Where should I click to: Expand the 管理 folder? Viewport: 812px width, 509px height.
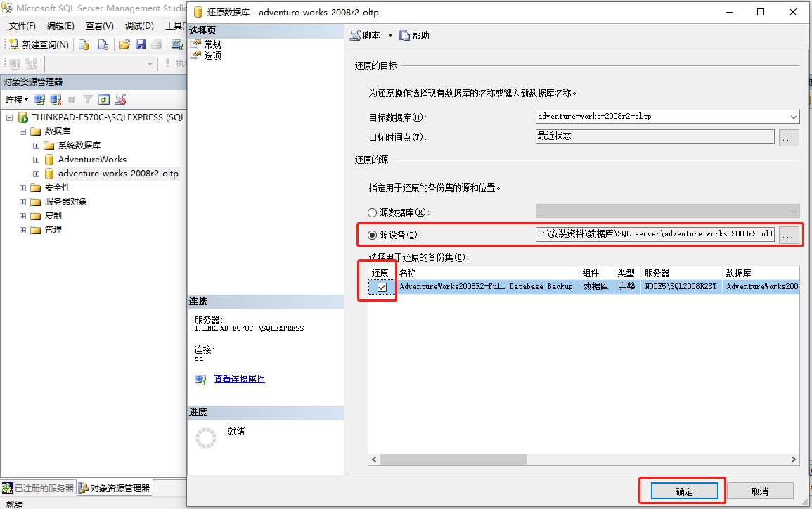(x=22, y=230)
